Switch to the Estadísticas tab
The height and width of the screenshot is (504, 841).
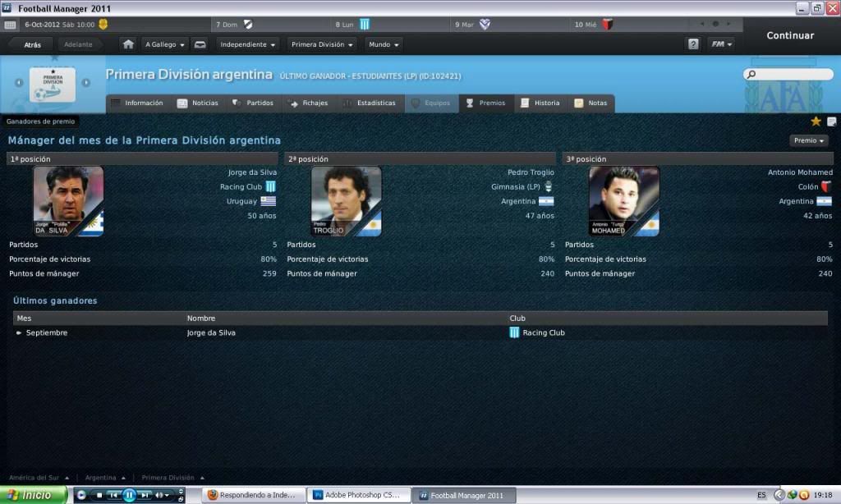(370, 103)
